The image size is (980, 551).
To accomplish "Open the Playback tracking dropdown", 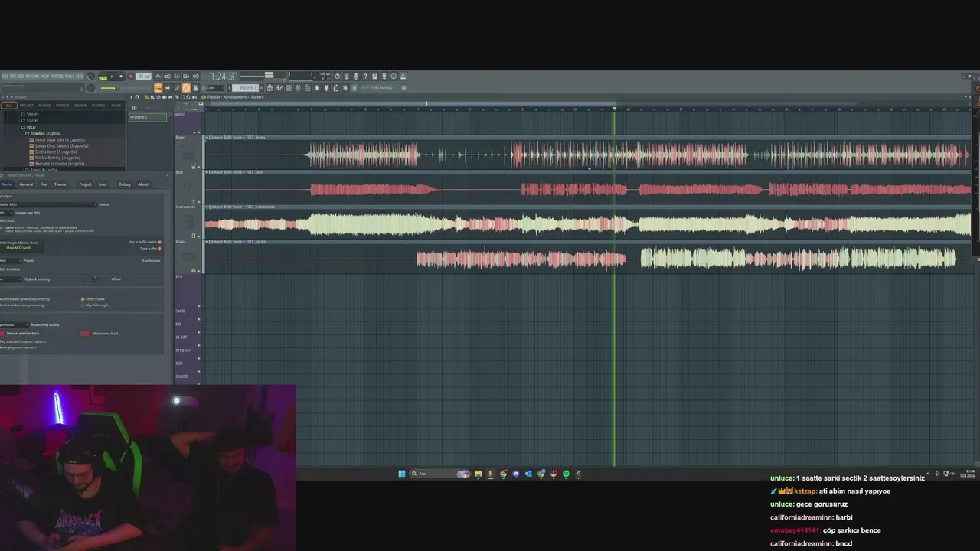I will (11, 279).
